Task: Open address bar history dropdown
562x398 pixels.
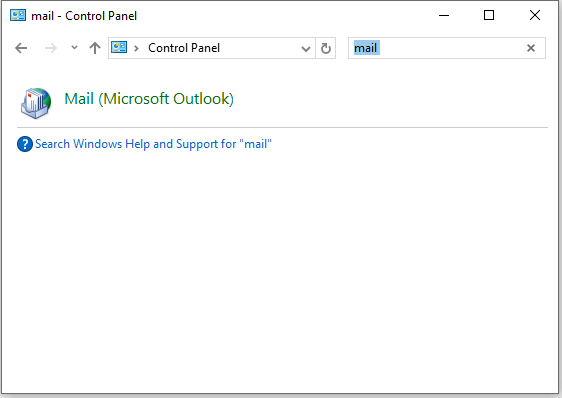Action: point(306,48)
